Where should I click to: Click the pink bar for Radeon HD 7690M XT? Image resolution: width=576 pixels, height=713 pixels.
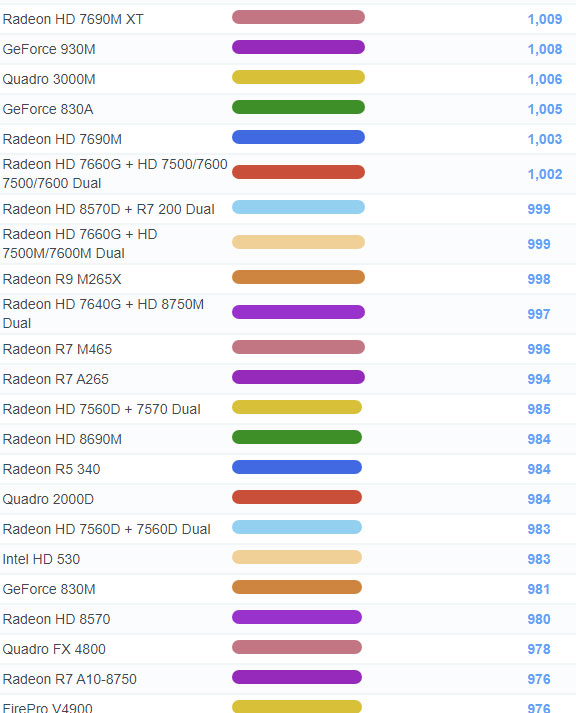tap(298, 17)
